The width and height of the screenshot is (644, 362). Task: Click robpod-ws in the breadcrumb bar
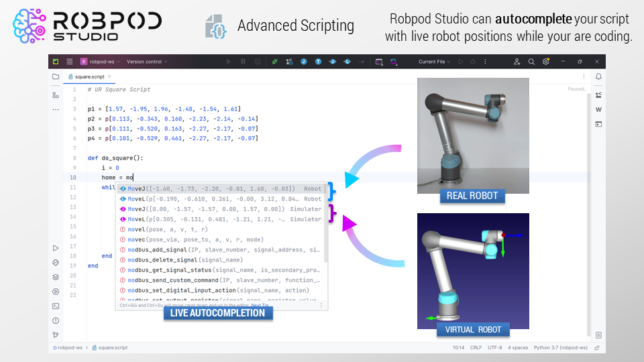point(68,348)
